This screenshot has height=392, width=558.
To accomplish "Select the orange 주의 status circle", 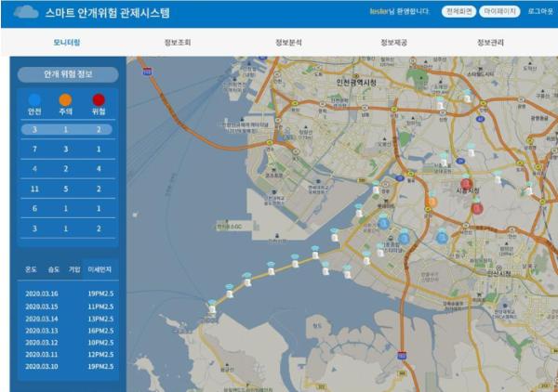I will tap(65, 98).
